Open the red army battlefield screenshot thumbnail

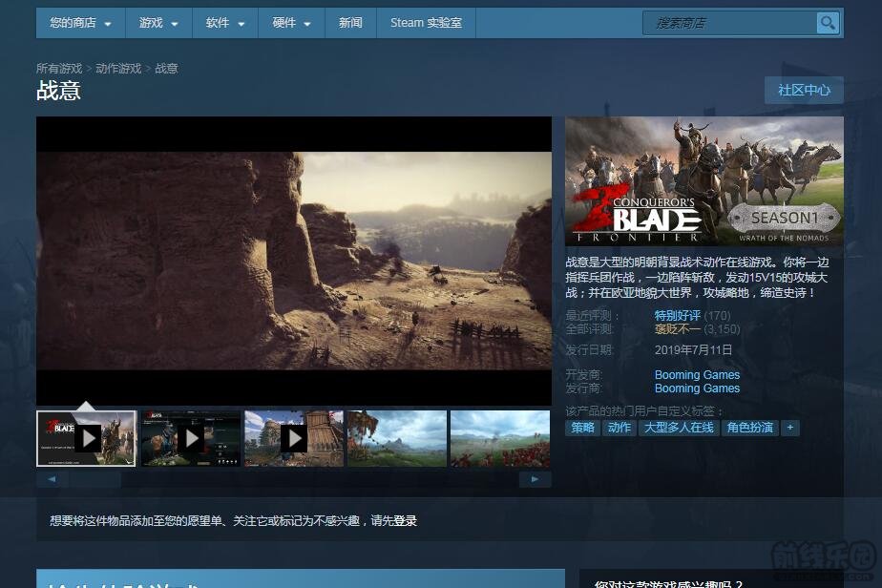(500, 438)
